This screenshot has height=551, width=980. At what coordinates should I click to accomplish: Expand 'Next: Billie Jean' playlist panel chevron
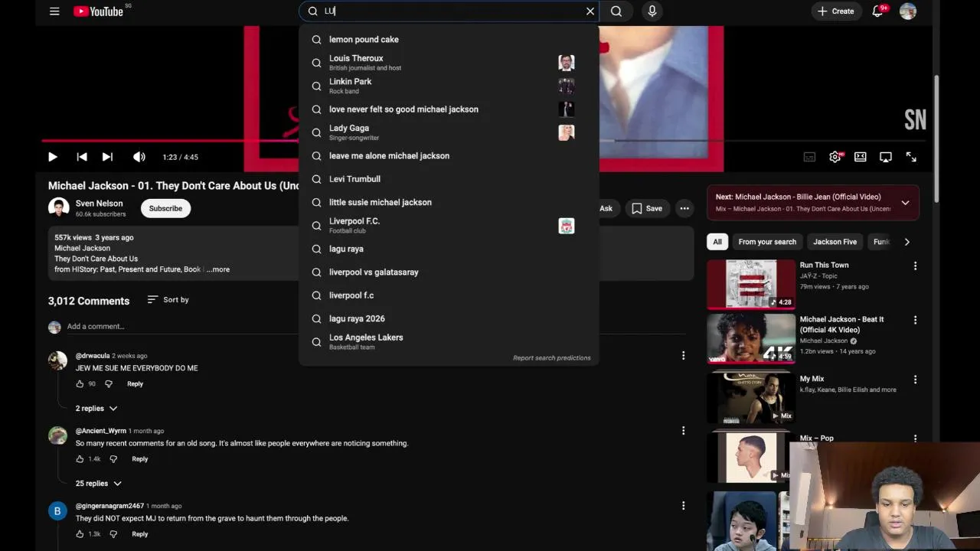point(905,203)
